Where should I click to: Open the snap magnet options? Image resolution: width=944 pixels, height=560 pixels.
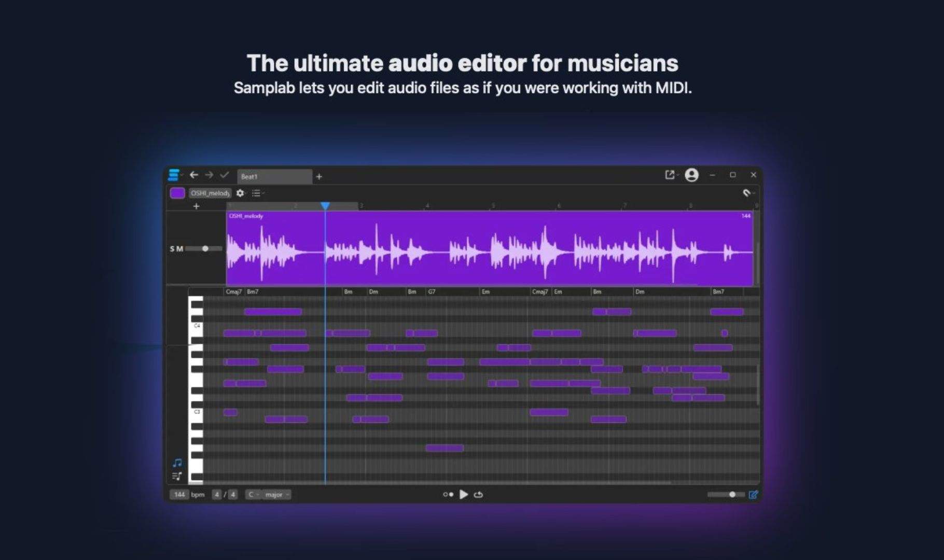748,193
